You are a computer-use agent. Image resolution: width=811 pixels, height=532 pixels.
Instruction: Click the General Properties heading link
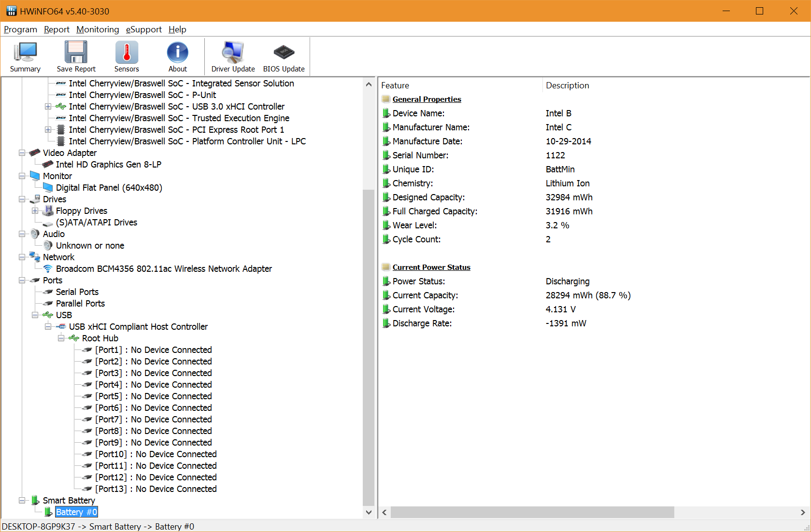tap(427, 99)
